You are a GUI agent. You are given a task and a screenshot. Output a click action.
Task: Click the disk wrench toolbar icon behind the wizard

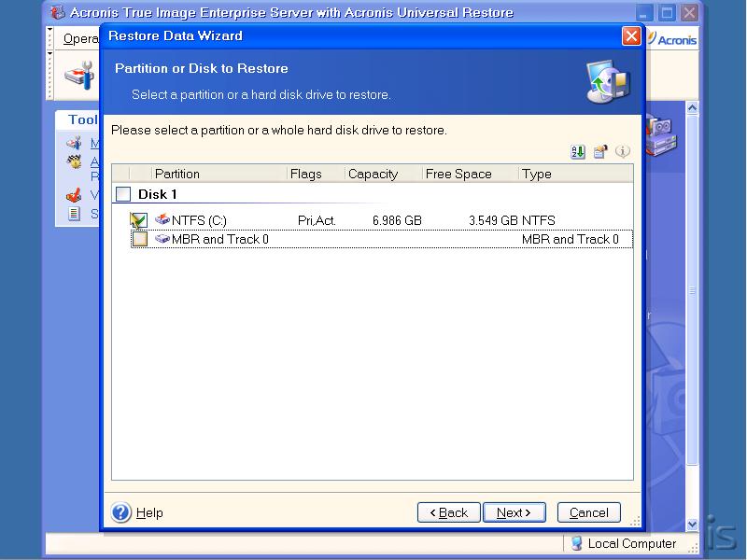78,77
